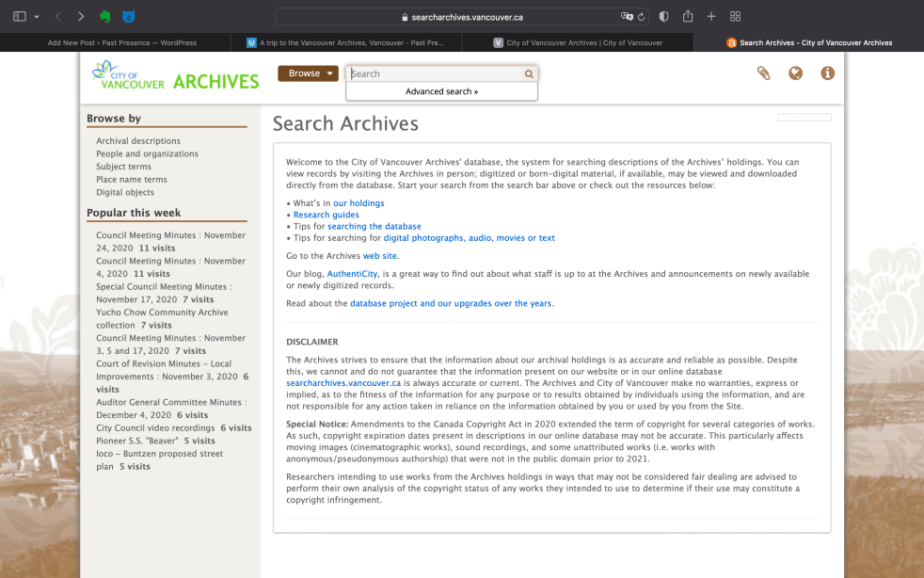The height and width of the screenshot is (578, 924).
Task: Open Advanced search link
Action: point(441,91)
